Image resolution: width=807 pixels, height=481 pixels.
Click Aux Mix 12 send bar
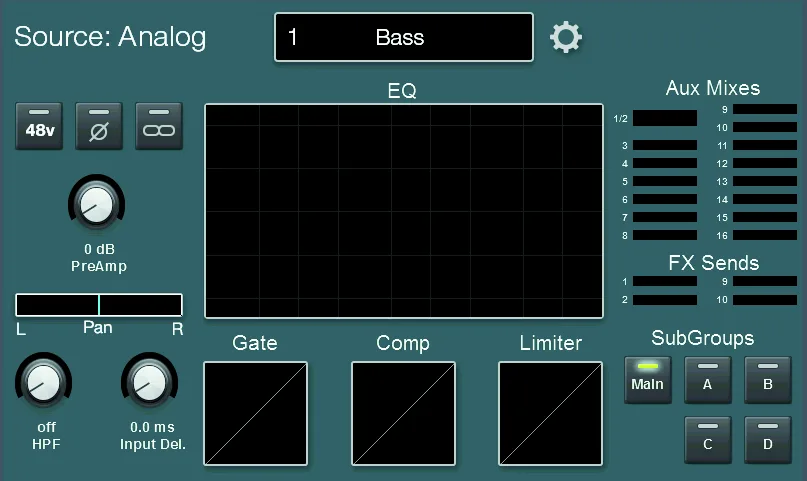[x=765, y=163]
